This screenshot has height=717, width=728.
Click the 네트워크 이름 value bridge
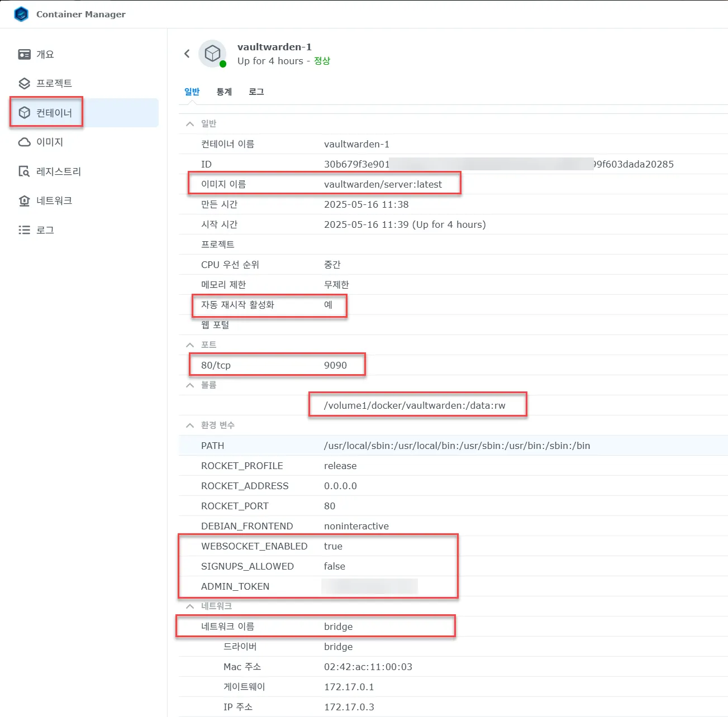(338, 627)
